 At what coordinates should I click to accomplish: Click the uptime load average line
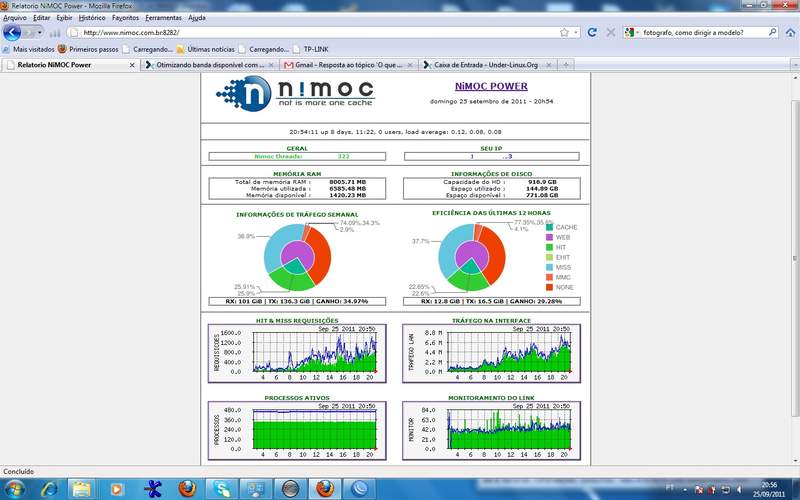[x=395, y=132]
